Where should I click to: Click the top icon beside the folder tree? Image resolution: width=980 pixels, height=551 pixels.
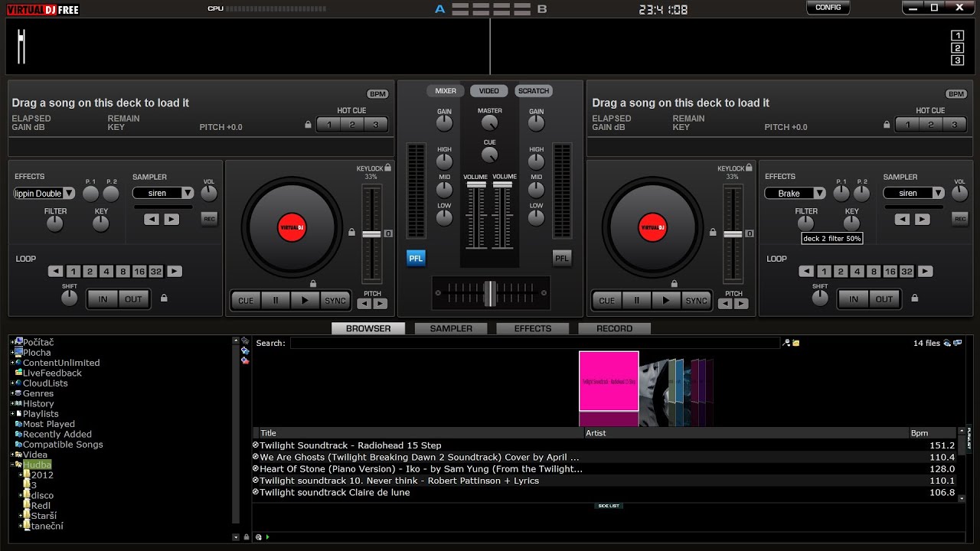tap(245, 341)
